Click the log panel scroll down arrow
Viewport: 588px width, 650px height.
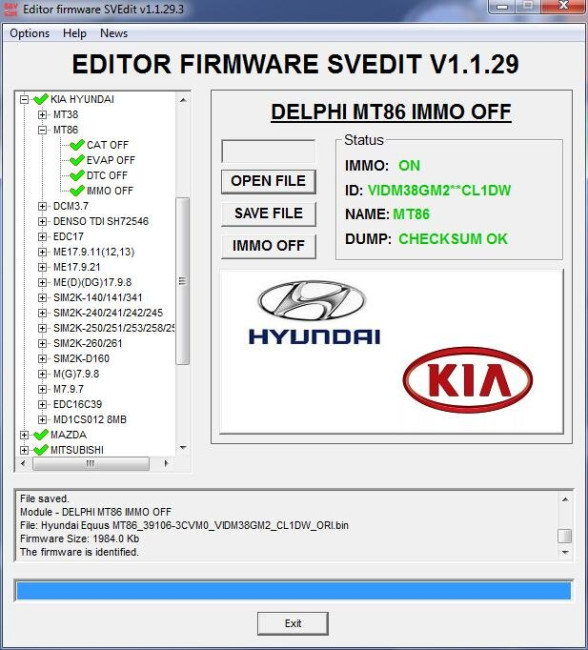565,552
